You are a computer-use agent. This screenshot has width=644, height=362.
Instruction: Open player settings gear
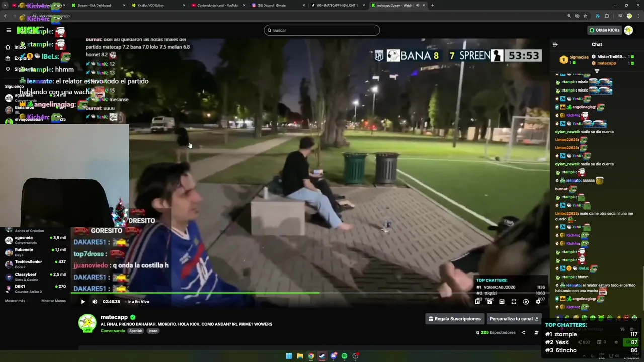[x=538, y=302]
